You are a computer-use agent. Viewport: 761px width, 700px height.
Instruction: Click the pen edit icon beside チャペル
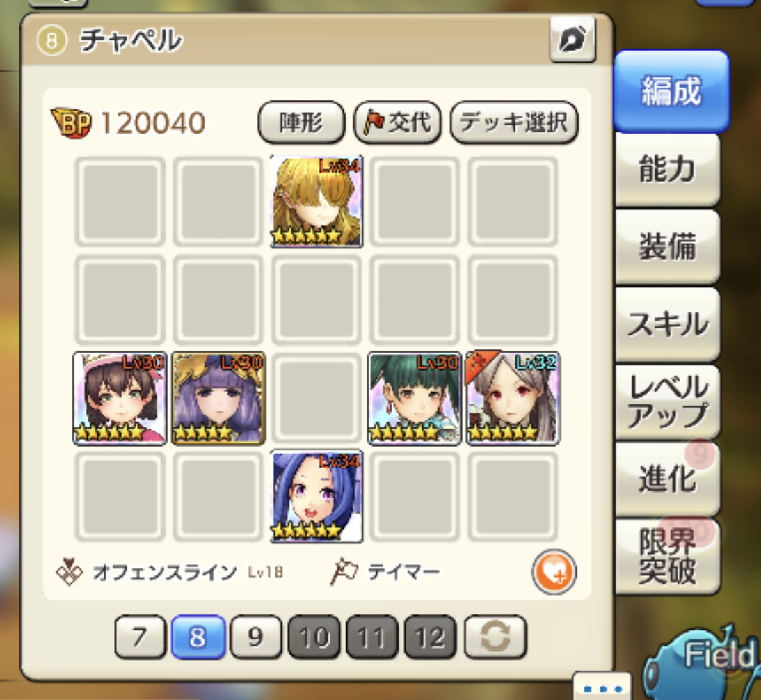572,39
